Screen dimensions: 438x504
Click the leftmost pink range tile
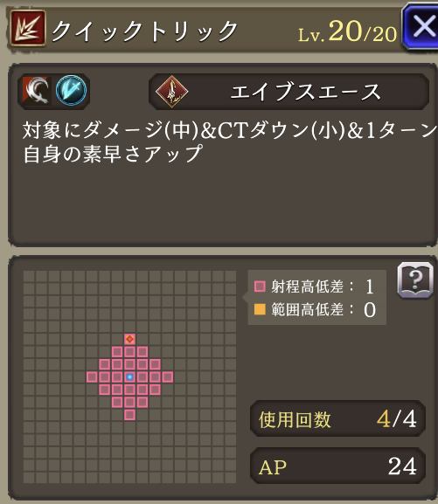tap(92, 377)
